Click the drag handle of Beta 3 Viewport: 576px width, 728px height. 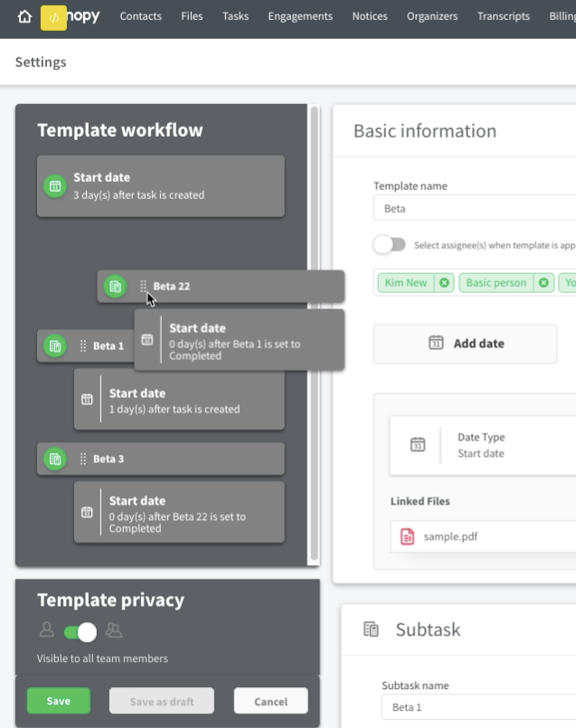[82, 459]
